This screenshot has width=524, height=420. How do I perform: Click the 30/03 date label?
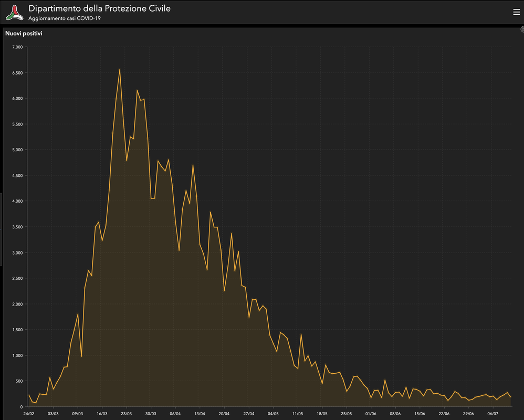(151, 414)
